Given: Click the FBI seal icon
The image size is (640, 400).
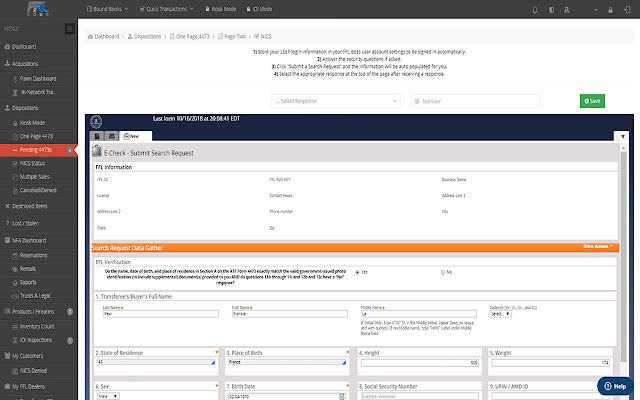Looking at the screenshot, I should (x=96, y=121).
